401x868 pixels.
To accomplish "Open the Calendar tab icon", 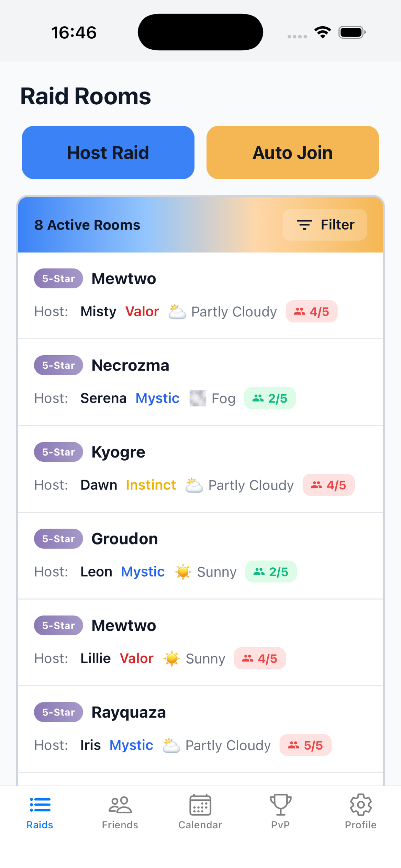I will 200,805.
